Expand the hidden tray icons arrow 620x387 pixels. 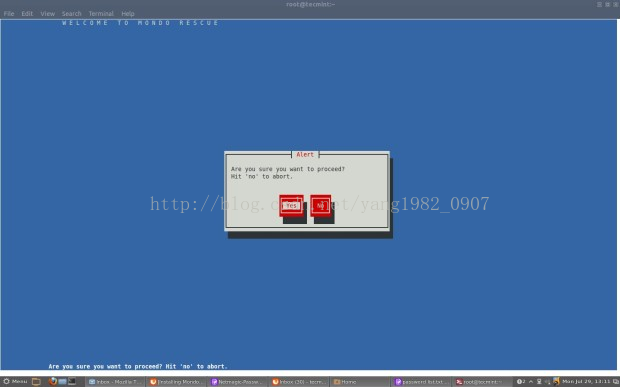coord(531,381)
